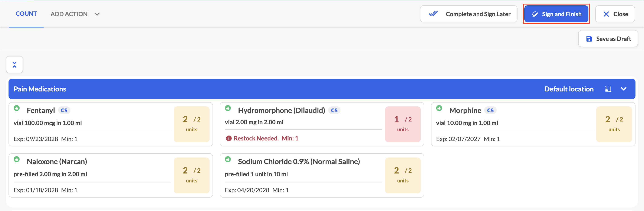
Task: Click Complete and Sign Later button
Action: click(469, 14)
